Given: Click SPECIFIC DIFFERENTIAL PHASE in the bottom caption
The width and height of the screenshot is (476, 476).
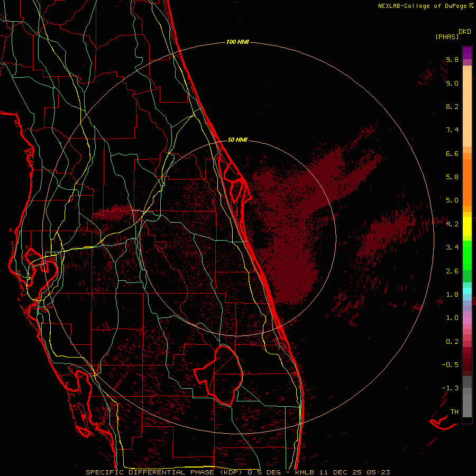Looking at the screenshot, I should click(150, 472).
